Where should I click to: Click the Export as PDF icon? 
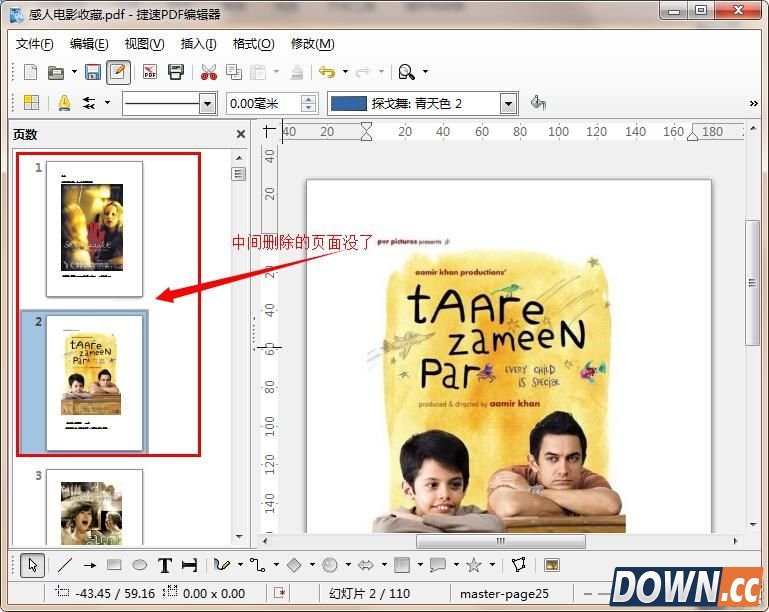point(150,72)
